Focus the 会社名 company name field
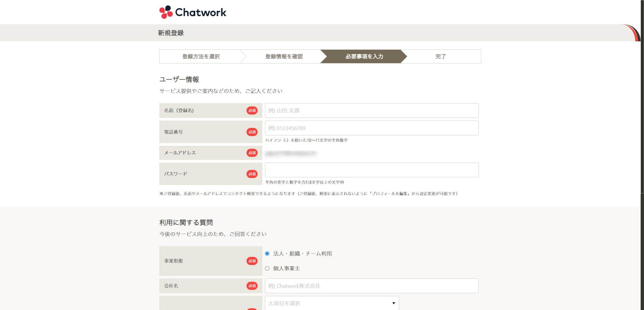 [x=371, y=286]
